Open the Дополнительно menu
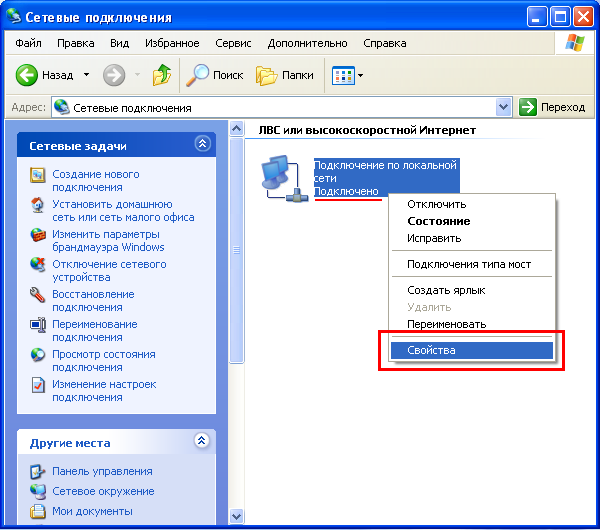This screenshot has height=530, width=600. 307,43
